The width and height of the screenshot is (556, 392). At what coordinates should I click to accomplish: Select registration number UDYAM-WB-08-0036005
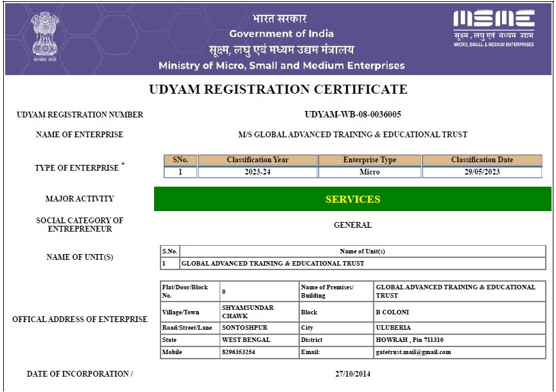(x=353, y=114)
